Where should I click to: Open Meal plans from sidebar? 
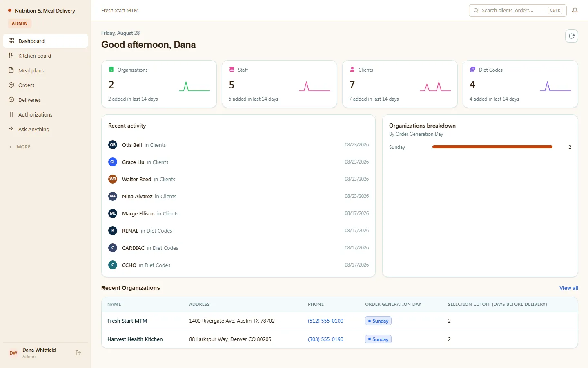tap(45, 70)
